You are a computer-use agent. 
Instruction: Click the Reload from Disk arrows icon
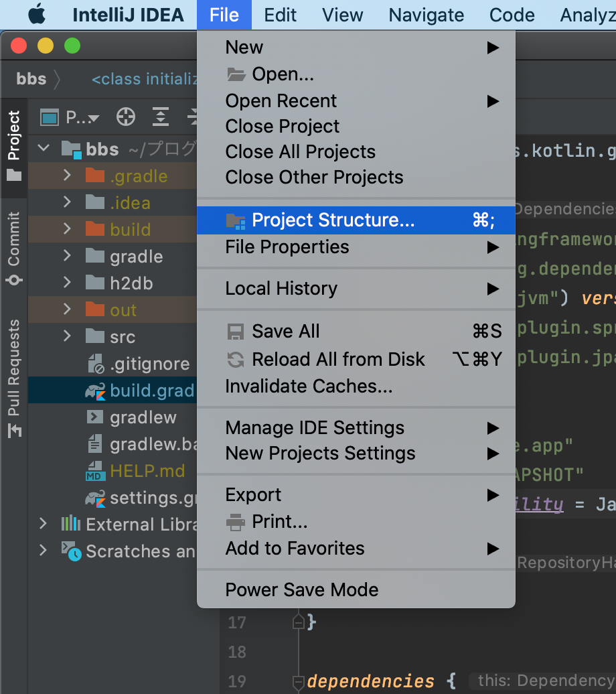236,359
